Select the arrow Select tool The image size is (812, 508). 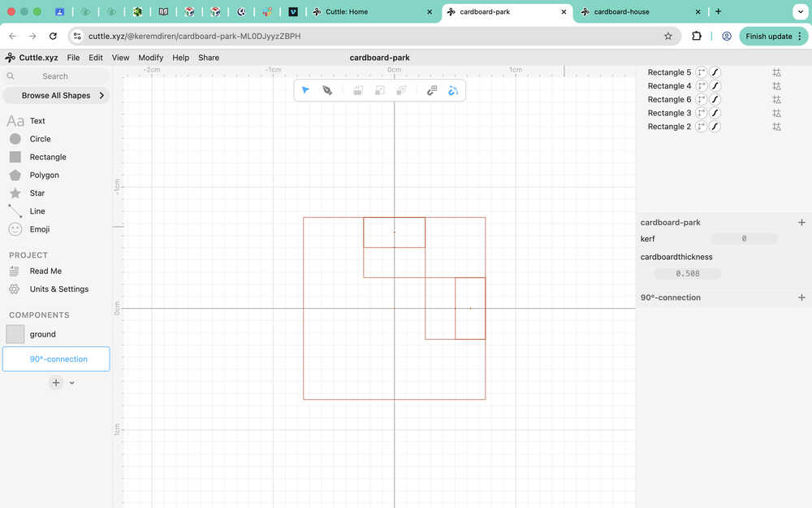(x=305, y=90)
